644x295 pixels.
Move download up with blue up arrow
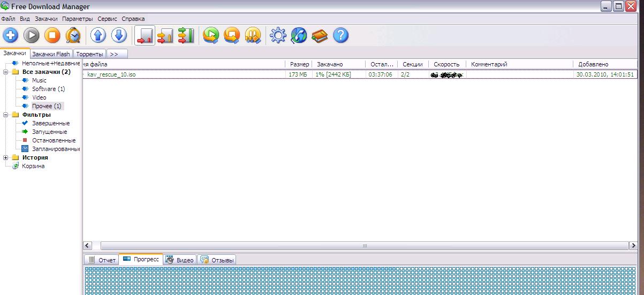[x=98, y=36]
